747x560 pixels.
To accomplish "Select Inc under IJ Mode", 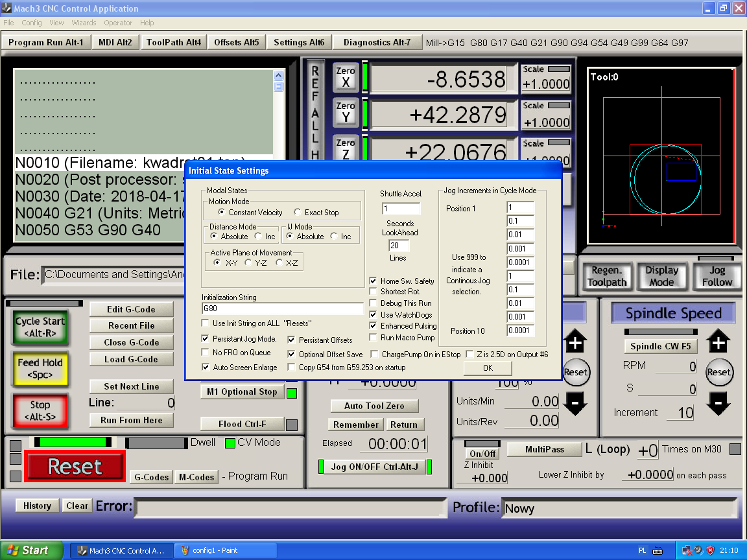I will coord(333,236).
